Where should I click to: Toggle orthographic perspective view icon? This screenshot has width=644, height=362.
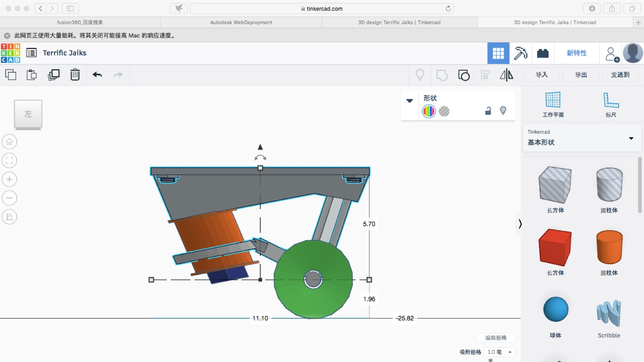coord(9,217)
